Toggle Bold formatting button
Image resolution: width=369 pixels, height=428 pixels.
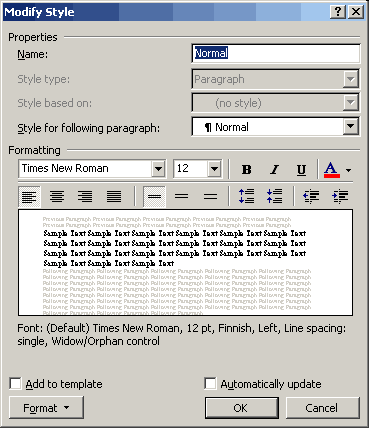coord(247,169)
